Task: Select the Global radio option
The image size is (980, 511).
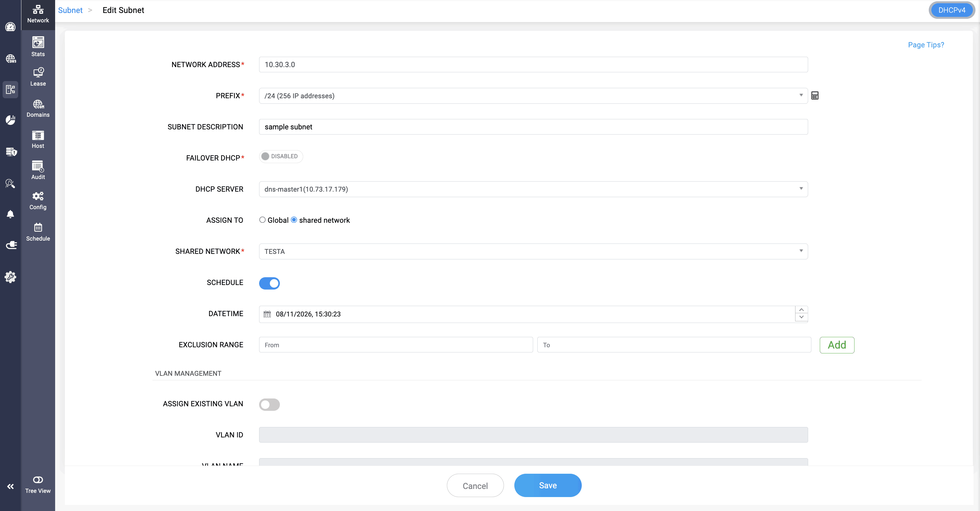Action: pyautogui.click(x=262, y=220)
